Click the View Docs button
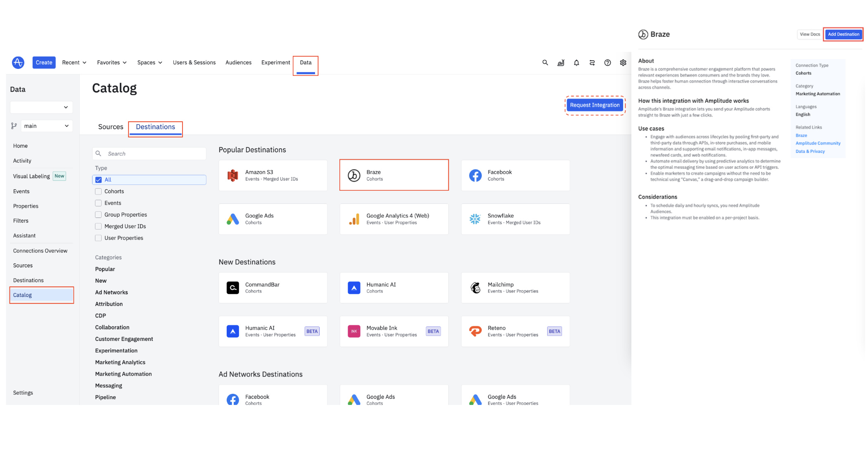This screenshot has width=868, height=473. point(810,34)
